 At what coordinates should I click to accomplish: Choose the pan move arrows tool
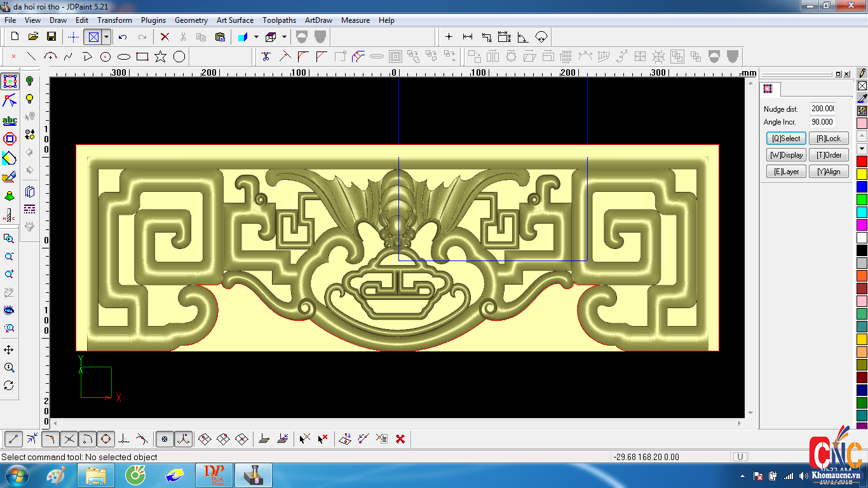coord(9,350)
